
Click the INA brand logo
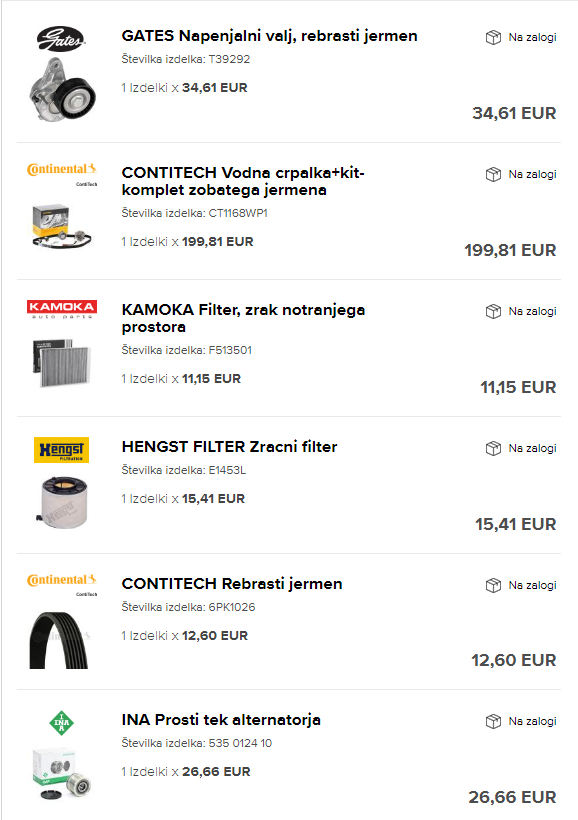(61, 723)
